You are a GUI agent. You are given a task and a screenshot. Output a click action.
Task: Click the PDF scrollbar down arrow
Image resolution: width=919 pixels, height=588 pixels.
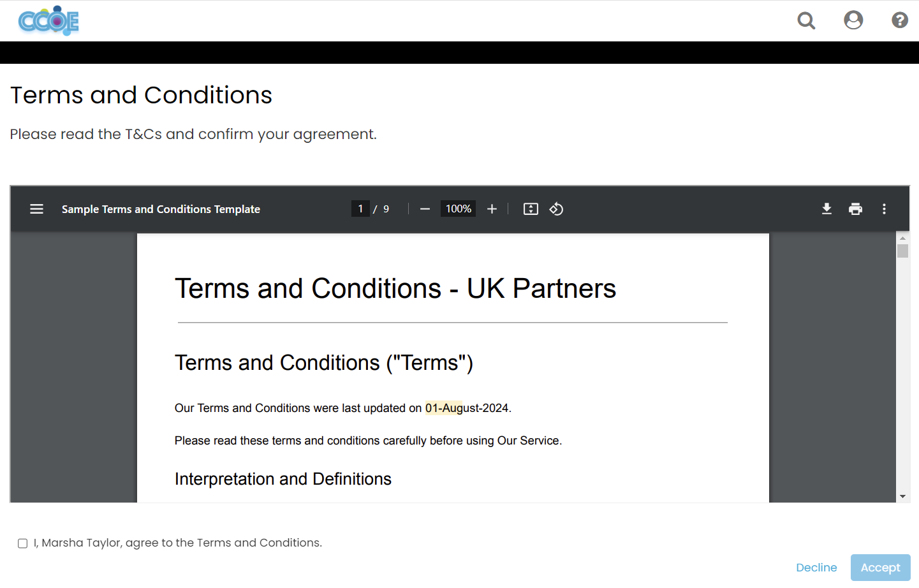pyautogui.click(x=902, y=496)
